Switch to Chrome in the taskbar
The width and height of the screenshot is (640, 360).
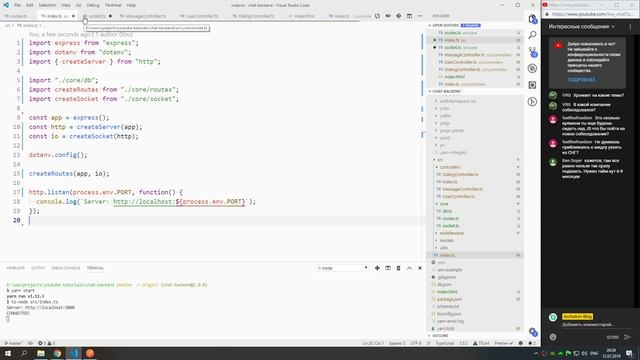click(x=57, y=353)
